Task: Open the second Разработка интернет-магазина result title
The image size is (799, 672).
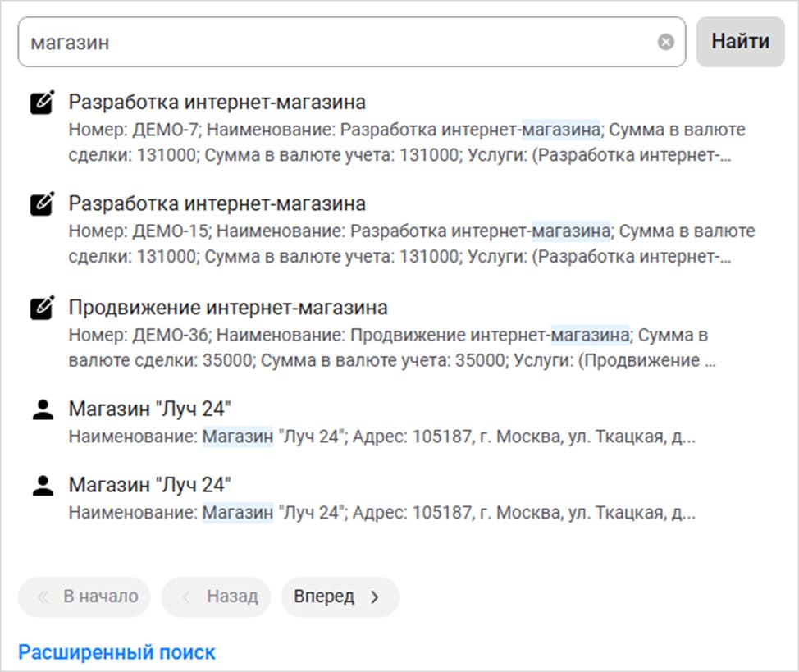Action: tap(217, 203)
